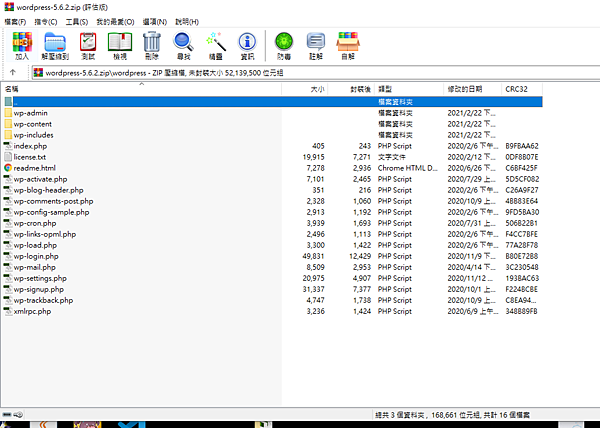
Task: Select wp-comments-post.php file
Action: pyautogui.click(x=53, y=201)
